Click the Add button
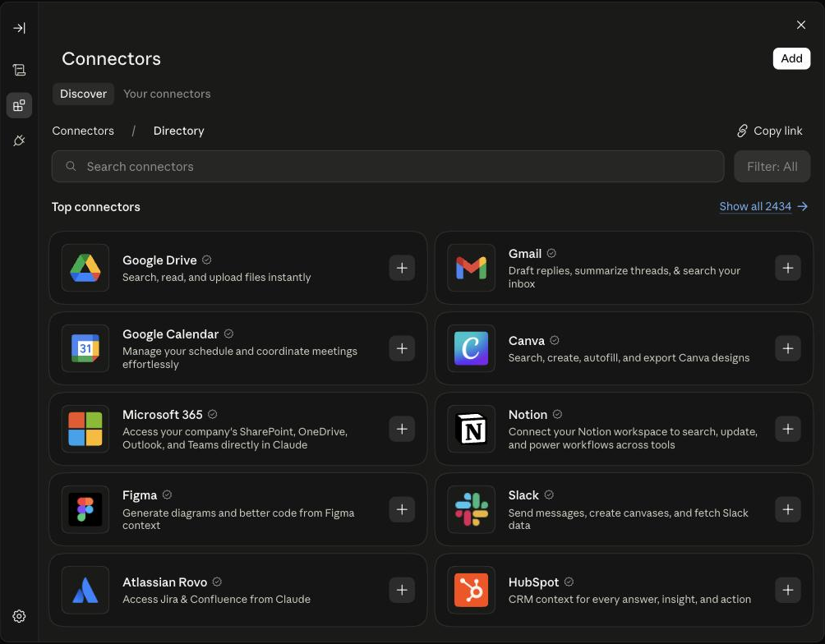 click(791, 58)
